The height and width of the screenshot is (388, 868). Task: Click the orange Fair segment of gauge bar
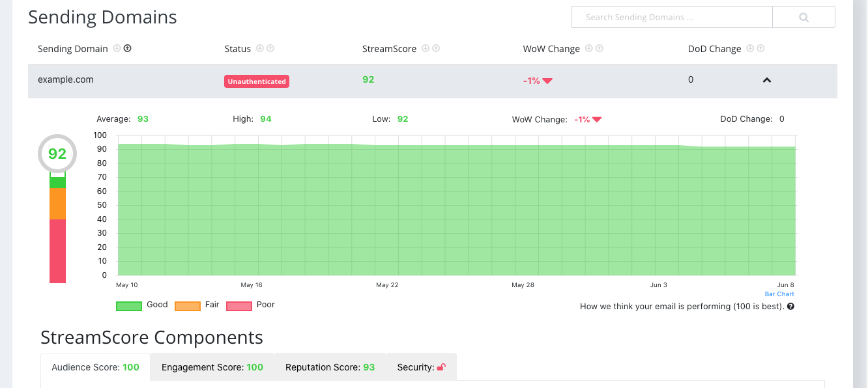[58, 204]
